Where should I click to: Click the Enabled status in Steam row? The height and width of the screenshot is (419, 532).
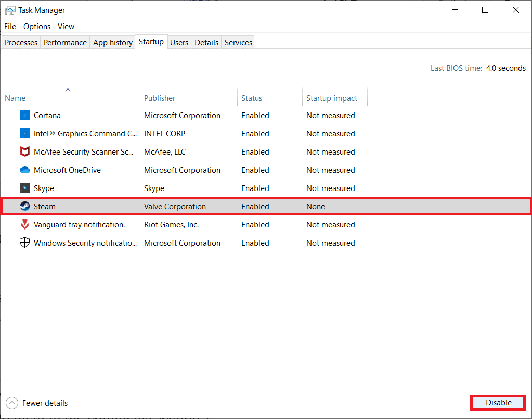255,207
